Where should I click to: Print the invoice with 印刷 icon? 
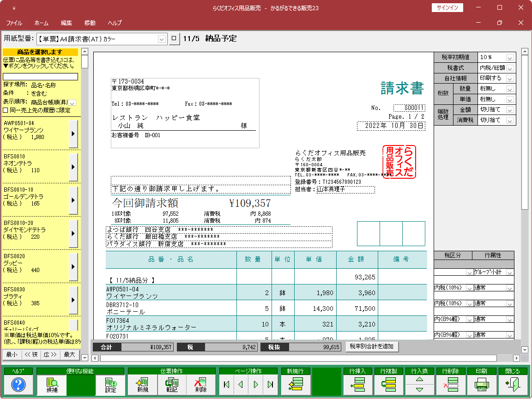pyautogui.click(x=482, y=385)
